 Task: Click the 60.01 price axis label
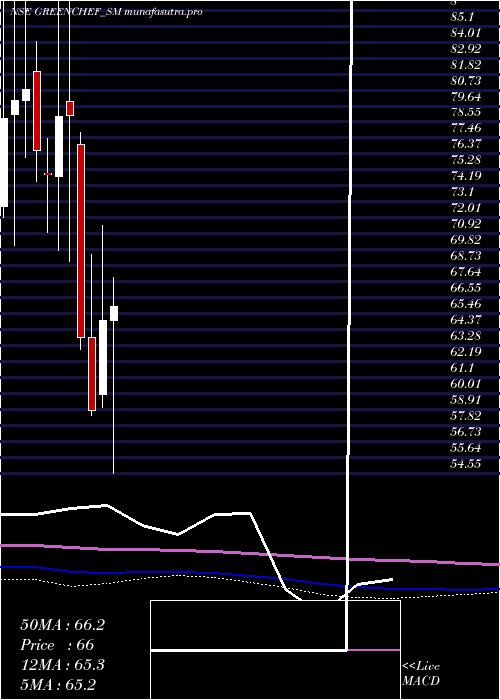click(466, 383)
